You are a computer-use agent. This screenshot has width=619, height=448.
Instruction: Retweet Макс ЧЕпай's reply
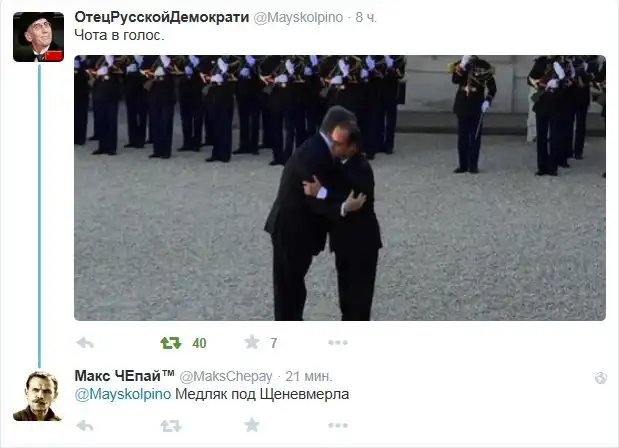tap(171, 426)
